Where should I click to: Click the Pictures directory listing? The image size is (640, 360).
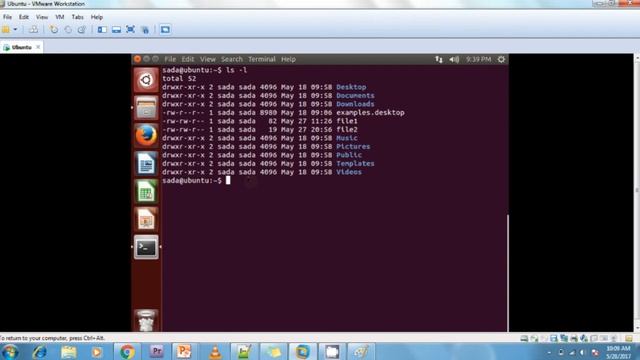pos(353,147)
